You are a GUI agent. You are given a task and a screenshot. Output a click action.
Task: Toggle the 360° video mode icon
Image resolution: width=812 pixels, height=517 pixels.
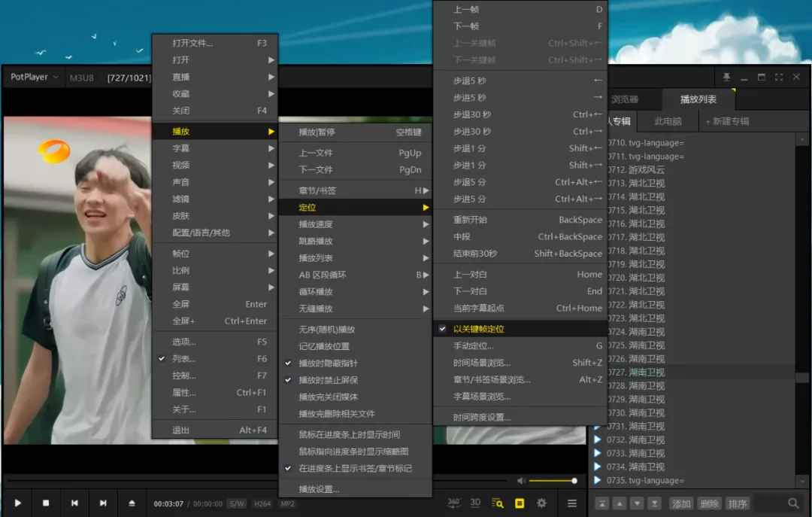click(454, 503)
